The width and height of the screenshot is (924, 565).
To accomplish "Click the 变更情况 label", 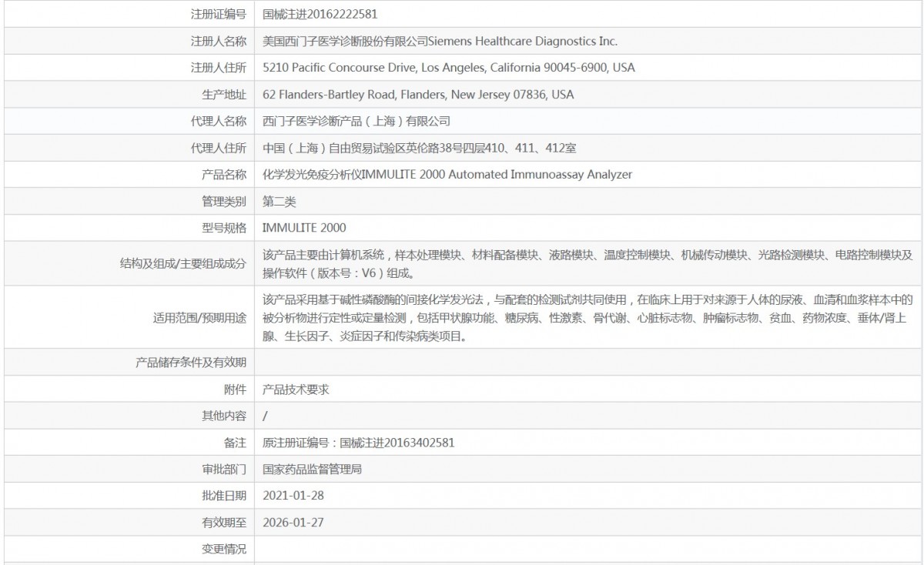I will click(224, 549).
